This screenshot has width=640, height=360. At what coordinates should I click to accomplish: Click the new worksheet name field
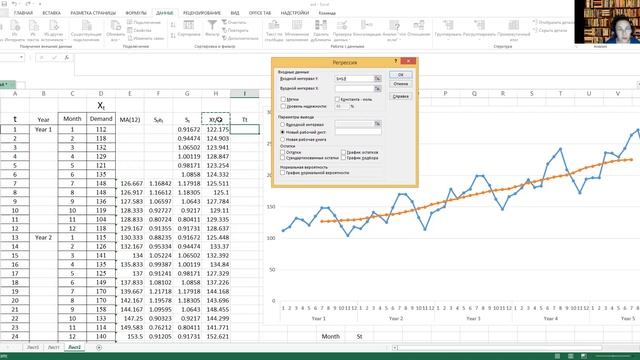click(358, 132)
